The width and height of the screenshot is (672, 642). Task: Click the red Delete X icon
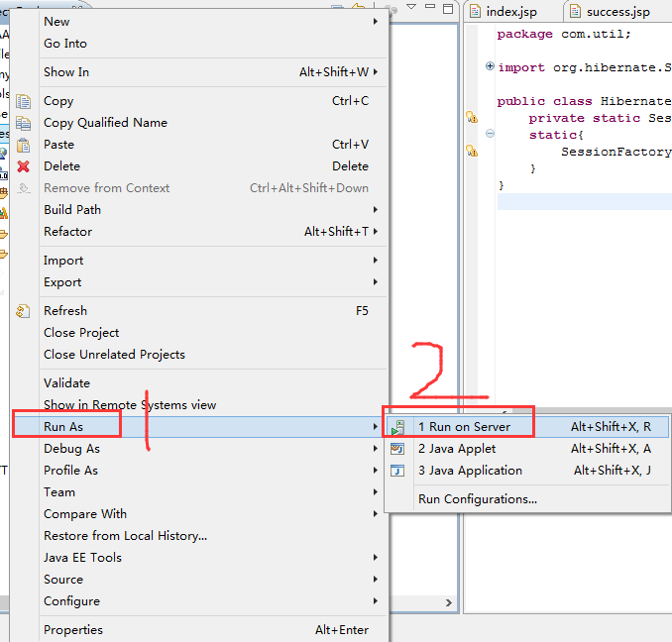23,166
